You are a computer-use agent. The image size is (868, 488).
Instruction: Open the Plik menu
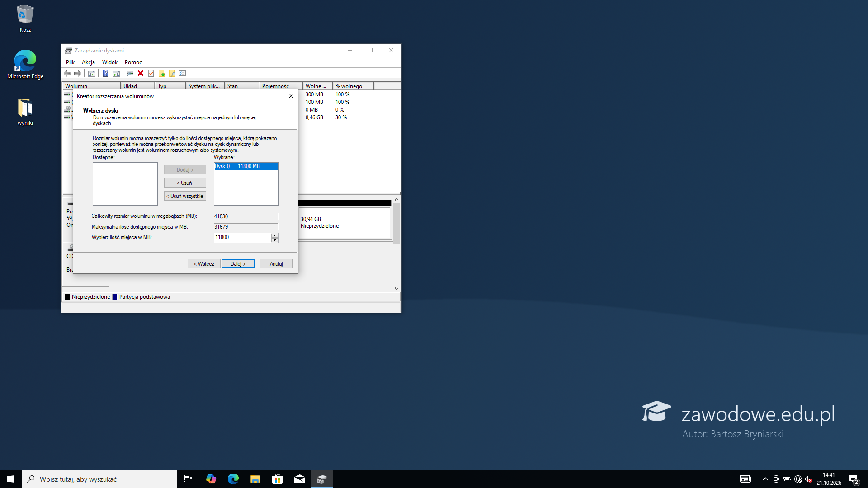click(70, 62)
